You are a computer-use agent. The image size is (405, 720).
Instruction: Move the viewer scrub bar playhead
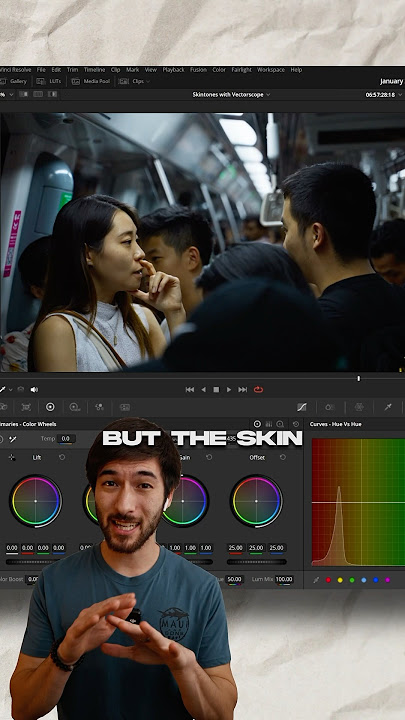[x=359, y=378]
